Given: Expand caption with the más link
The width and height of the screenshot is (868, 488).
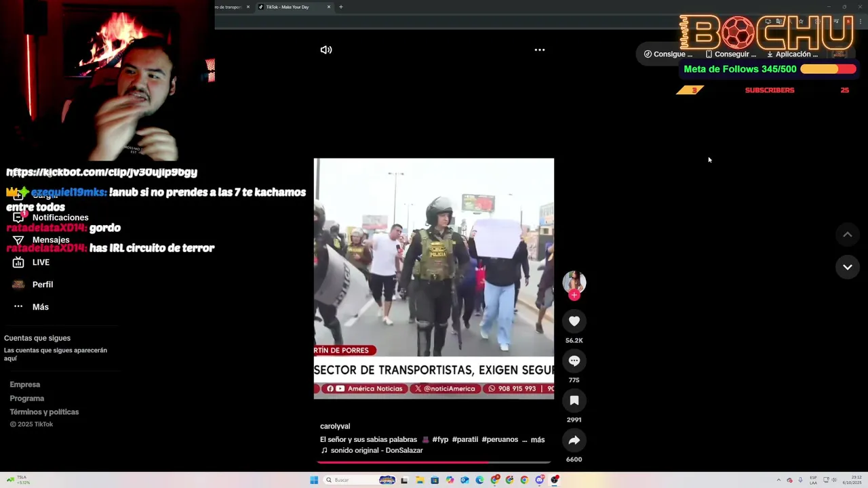Looking at the screenshot, I should click(x=538, y=440).
